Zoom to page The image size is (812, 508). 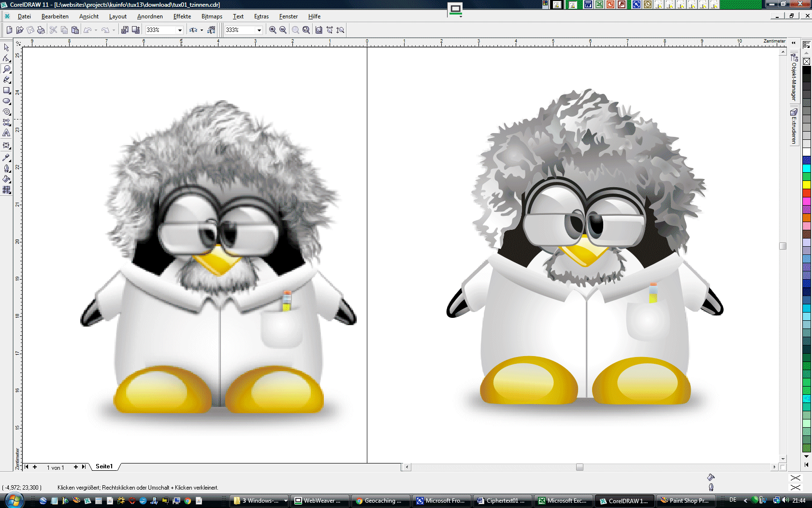pyautogui.click(x=319, y=30)
